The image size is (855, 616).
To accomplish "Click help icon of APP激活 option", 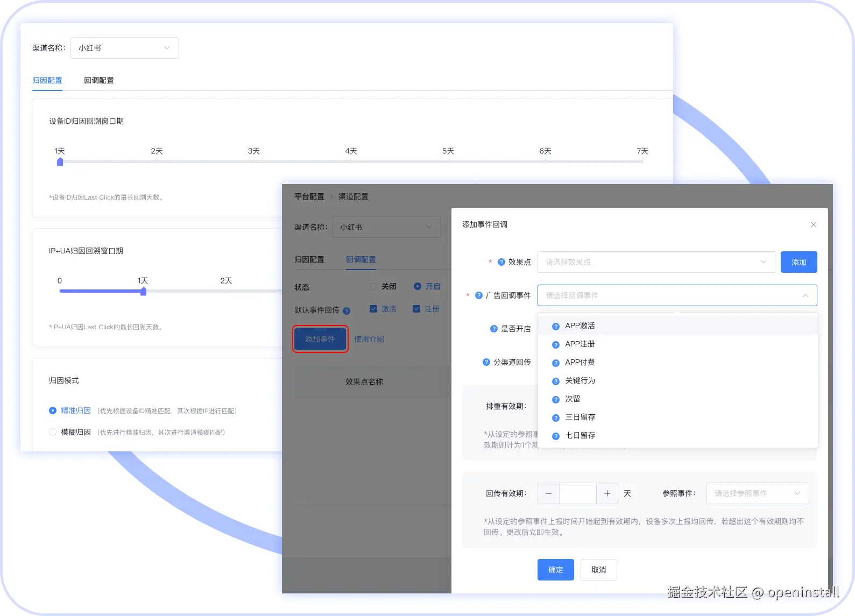I will click(x=556, y=327).
